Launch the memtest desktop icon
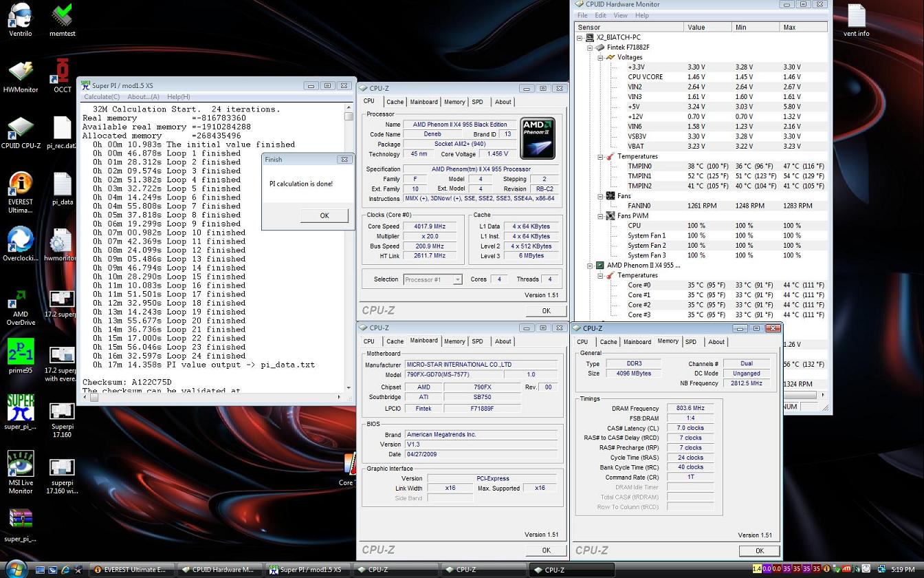Image resolution: width=924 pixels, height=578 pixels. 63,20
